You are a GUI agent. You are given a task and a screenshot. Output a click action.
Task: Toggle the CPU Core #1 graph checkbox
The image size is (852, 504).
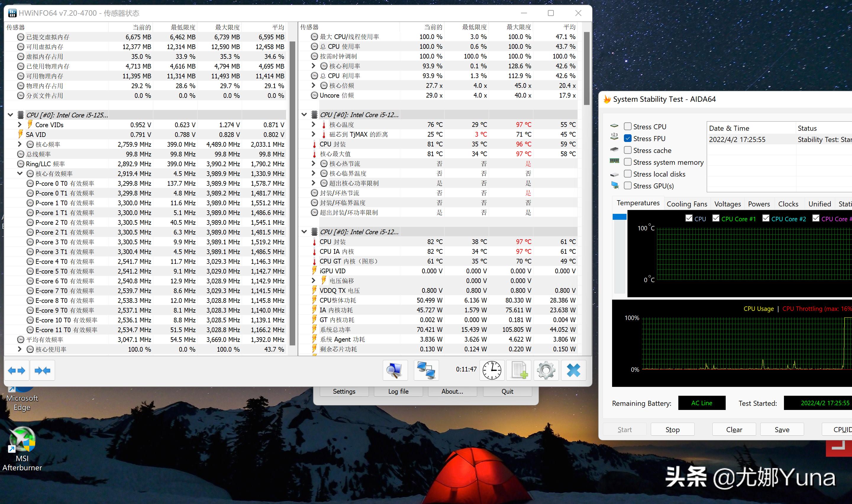pyautogui.click(x=716, y=218)
